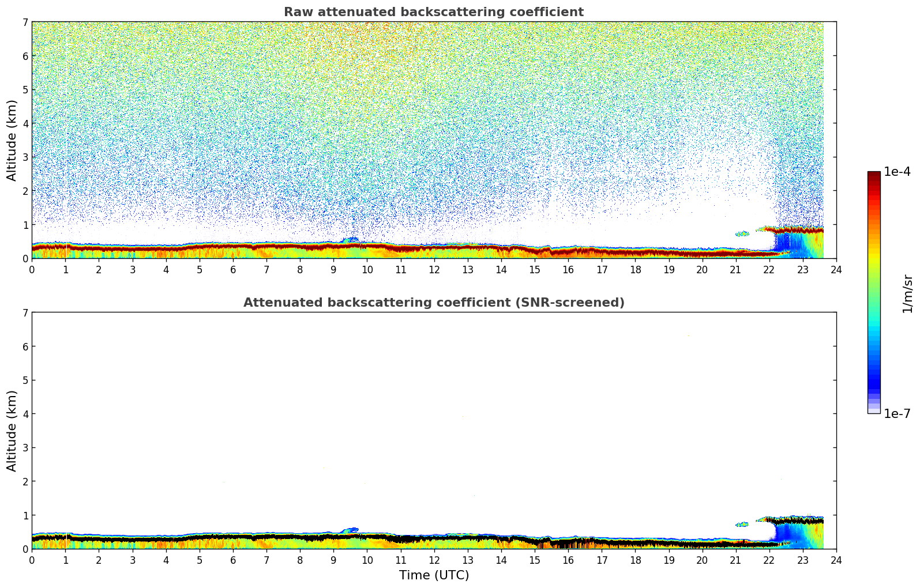
Task: Select the colorbar unit label 1/m/sr
Action: [x=907, y=293]
